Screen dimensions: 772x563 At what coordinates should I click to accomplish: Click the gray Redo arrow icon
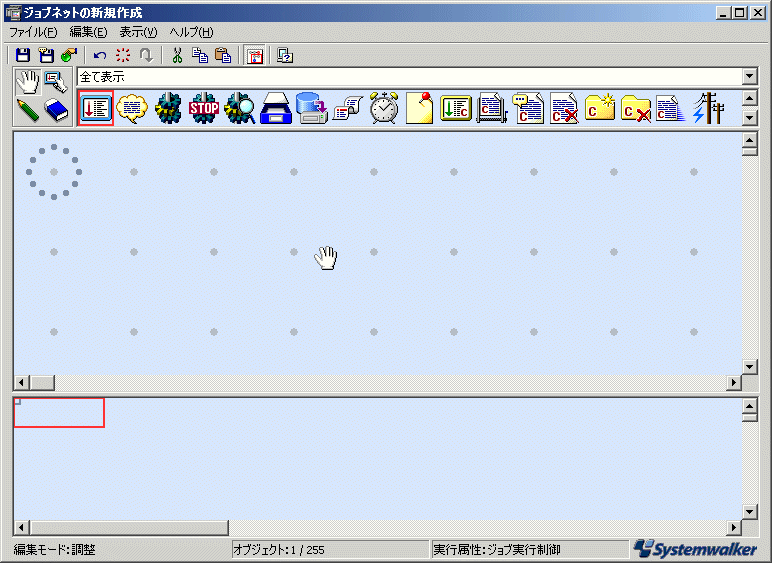[x=146, y=55]
